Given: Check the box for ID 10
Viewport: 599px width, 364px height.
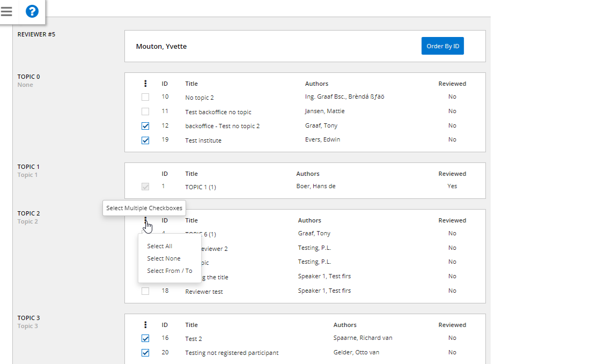Looking at the screenshot, I should [x=145, y=97].
